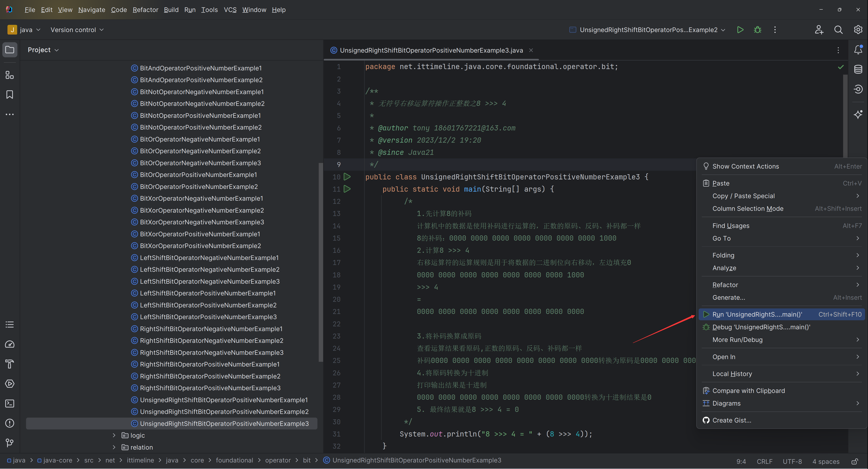
Task: Open the run configuration selector dropdown
Action: [x=647, y=30]
